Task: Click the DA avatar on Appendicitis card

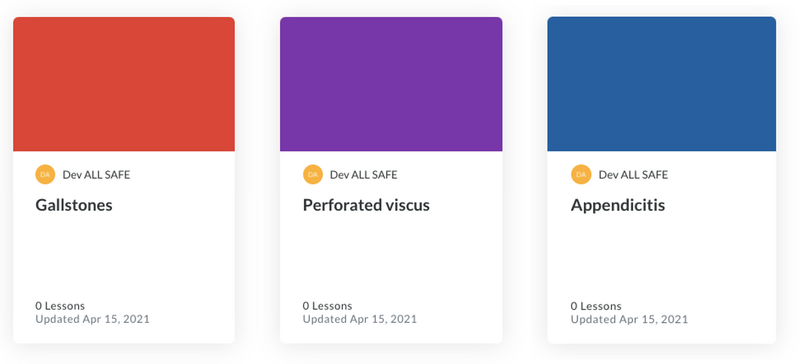Action: pyautogui.click(x=581, y=175)
